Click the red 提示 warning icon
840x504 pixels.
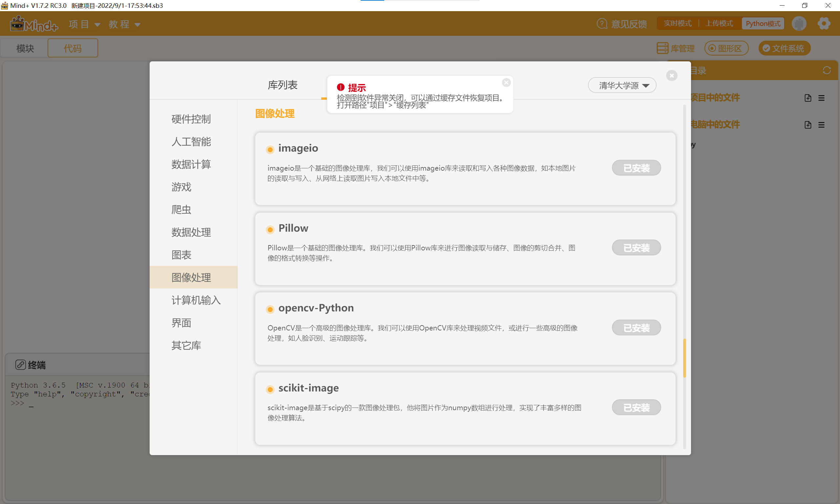point(341,87)
